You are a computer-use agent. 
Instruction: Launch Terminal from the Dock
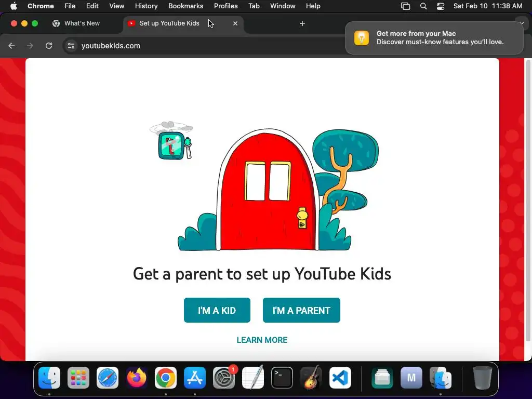[282, 378]
